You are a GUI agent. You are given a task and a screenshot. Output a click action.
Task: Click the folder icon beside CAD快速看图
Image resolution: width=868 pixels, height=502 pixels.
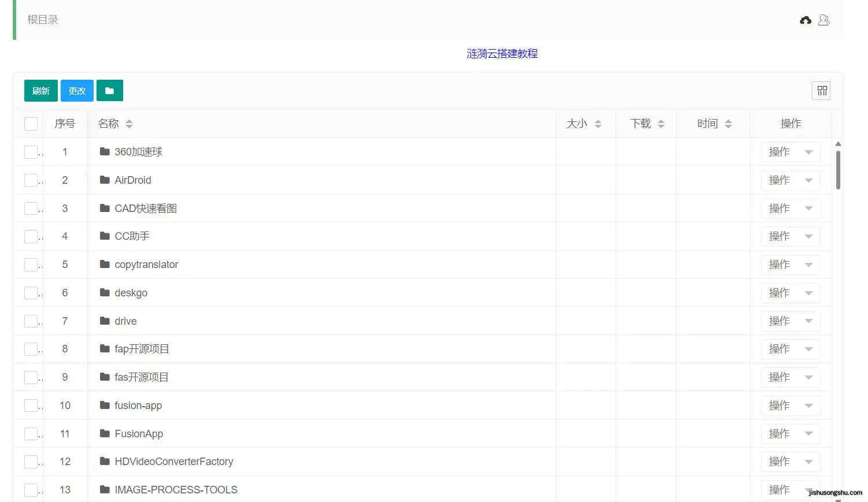pyautogui.click(x=105, y=208)
